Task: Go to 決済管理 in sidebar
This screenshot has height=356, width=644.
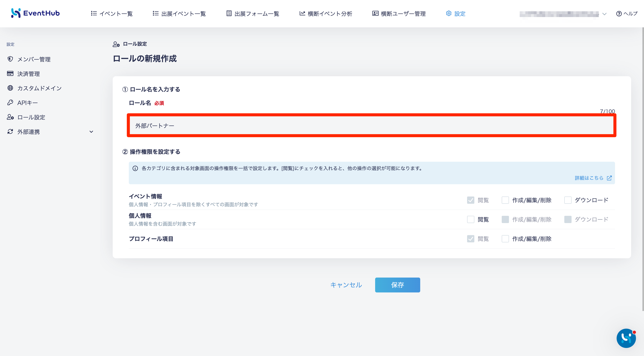Action: [24, 74]
